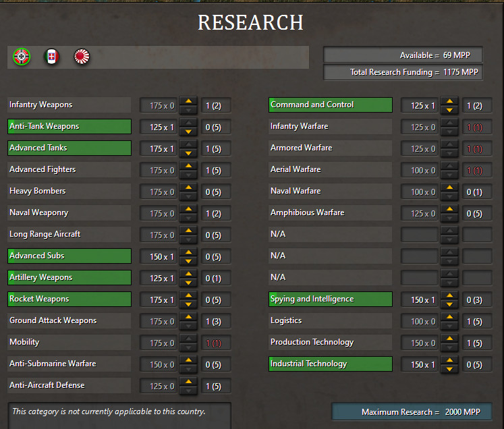The width and height of the screenshot is (504, 429).
Task: Decrease Command and Control research with down arrow
Action: pyautogui.click(x=449, y=110)
